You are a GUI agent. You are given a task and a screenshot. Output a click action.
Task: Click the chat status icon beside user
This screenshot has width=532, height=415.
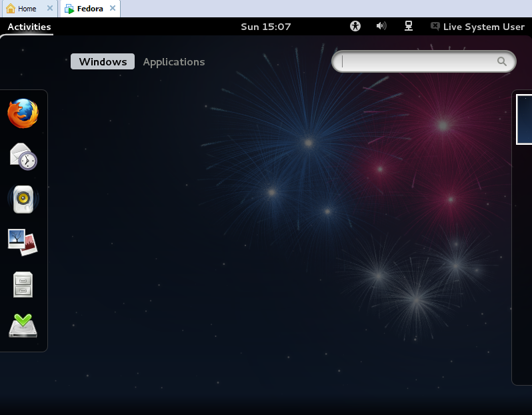(435, 26)
